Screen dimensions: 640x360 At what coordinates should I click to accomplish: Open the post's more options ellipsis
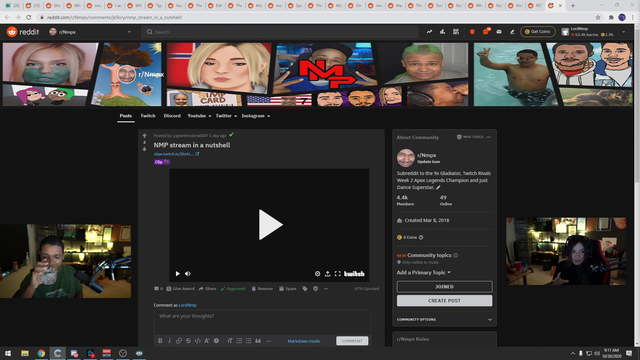326,289
